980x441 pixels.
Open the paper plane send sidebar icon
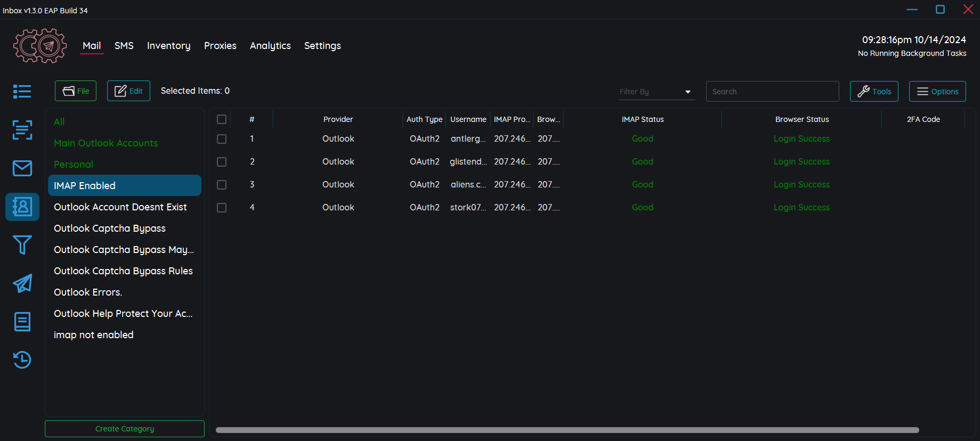coord(22,283)
